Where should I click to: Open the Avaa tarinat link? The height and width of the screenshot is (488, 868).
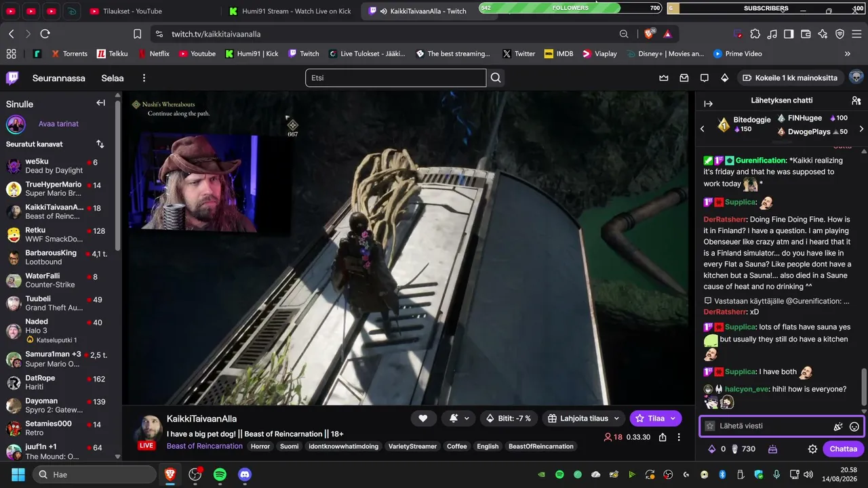[x=58, y=124]
